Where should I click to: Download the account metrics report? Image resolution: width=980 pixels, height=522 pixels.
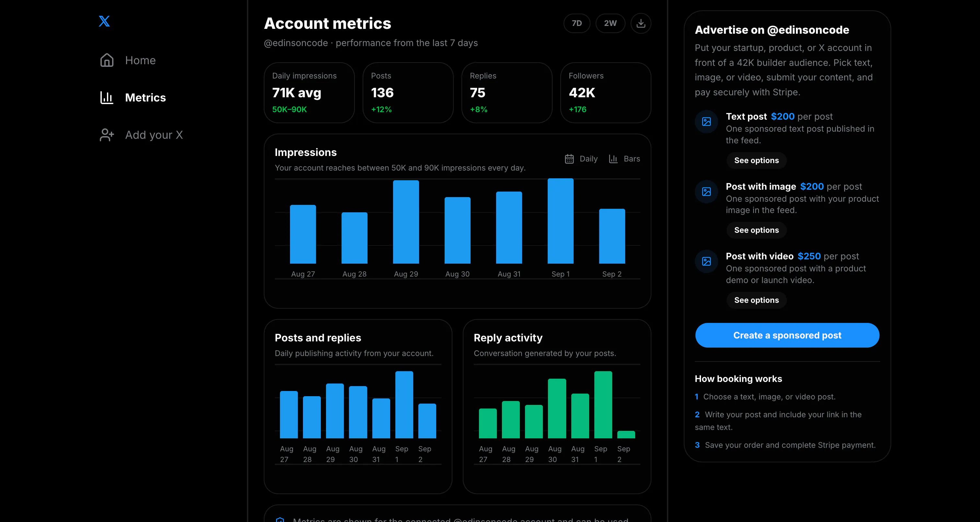point(641,23)
